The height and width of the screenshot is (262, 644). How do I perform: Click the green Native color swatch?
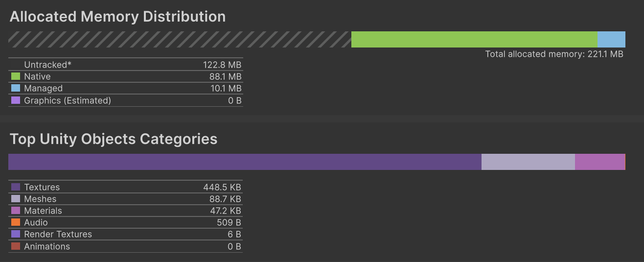(x=16, y=76)
